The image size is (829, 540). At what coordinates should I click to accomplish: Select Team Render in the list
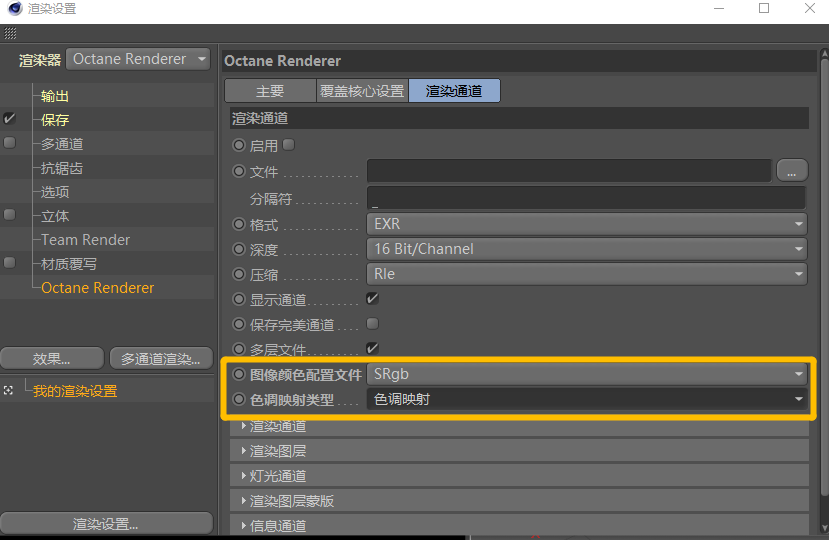[86, 240]
